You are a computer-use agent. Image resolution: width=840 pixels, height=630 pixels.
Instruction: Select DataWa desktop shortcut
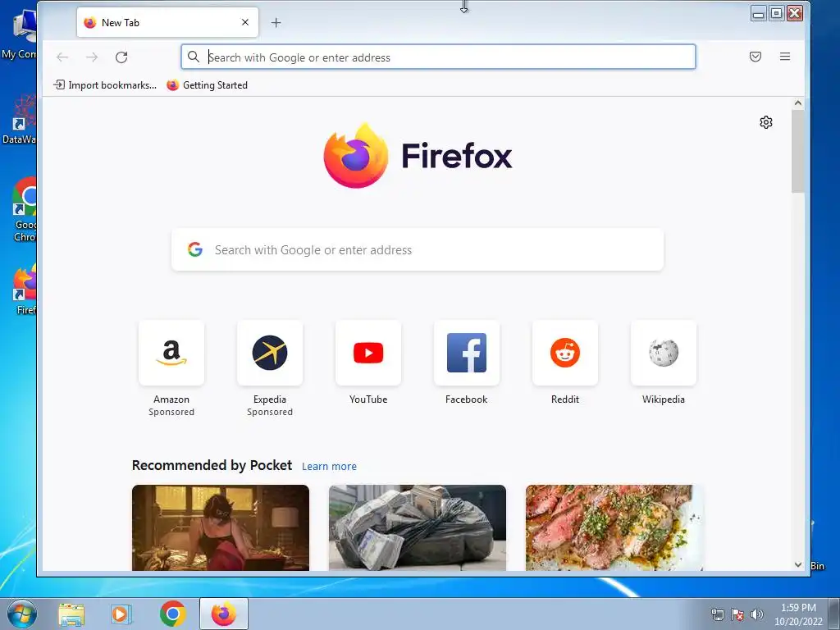click(x=20, y=120)
